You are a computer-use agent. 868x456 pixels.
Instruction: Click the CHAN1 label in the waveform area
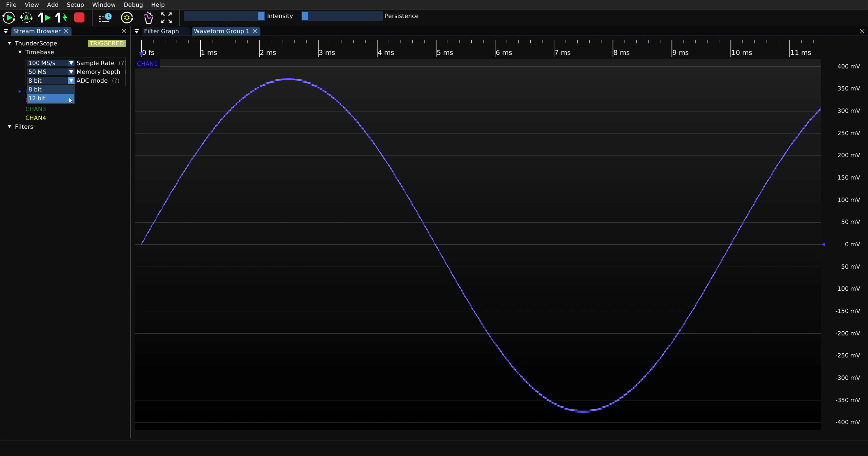(147, 64)
